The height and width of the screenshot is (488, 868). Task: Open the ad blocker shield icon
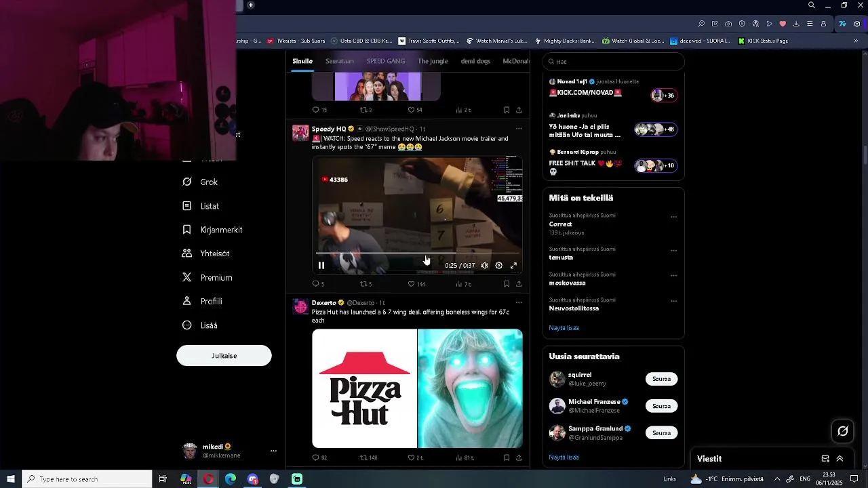point(742,24)
